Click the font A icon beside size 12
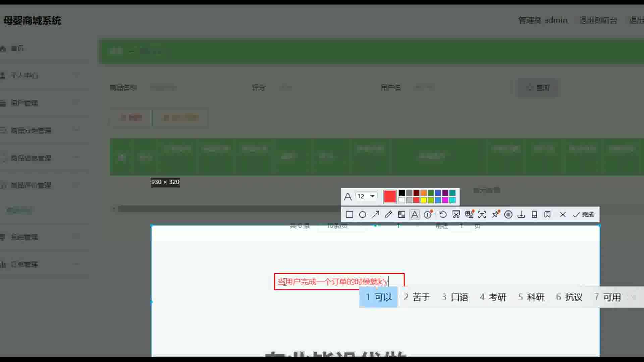This screenshot has width=644, height=362. click(x=348, y=197)
